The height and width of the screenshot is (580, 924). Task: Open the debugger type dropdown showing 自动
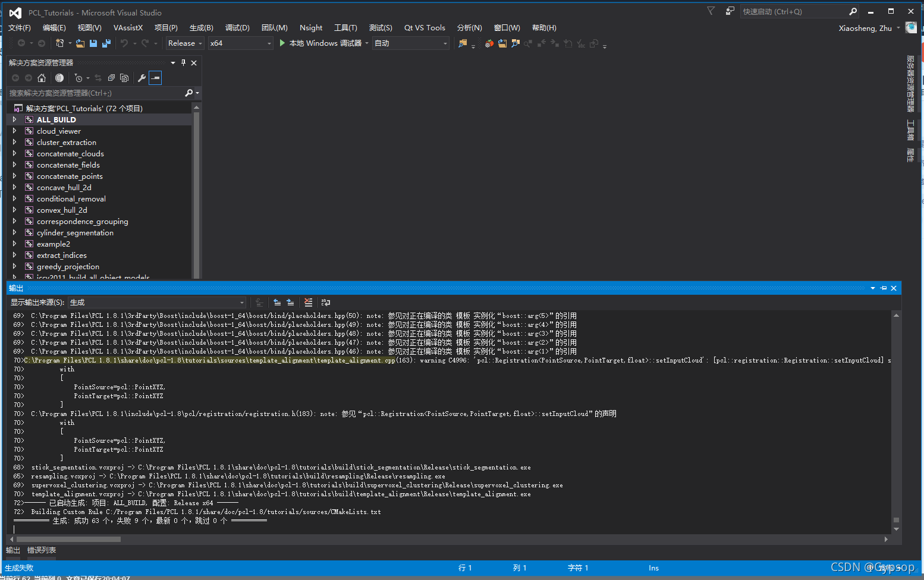point(411,43)
